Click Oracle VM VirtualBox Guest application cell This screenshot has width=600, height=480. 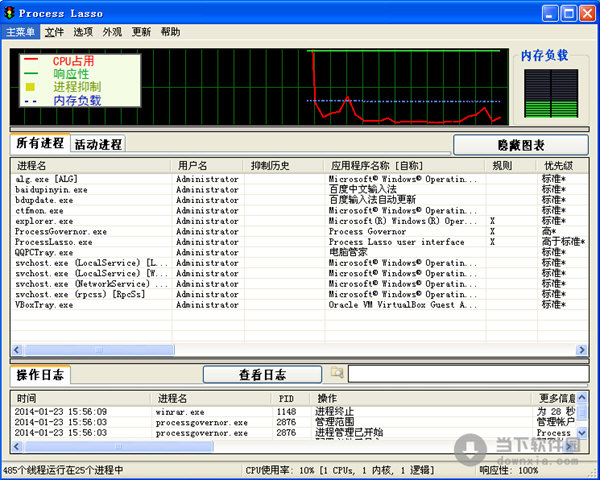click(x=403, y=305)
